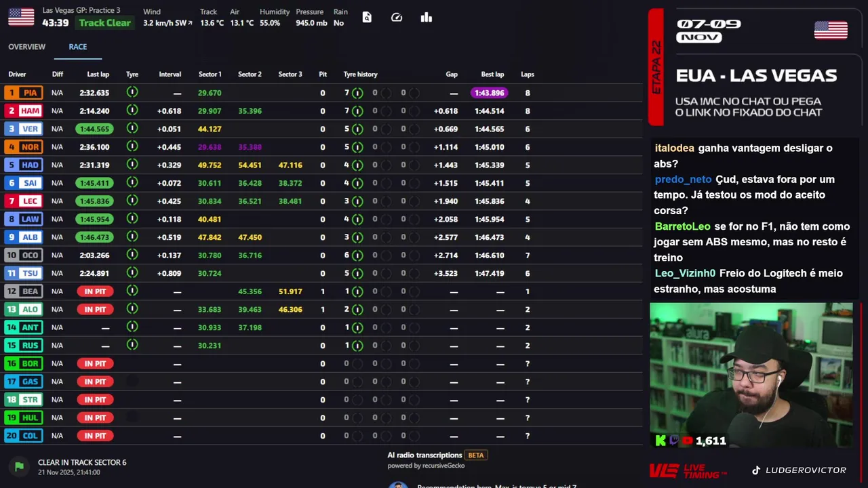
Task: Click the Best lap column header
Action: [x=492, y=75]
